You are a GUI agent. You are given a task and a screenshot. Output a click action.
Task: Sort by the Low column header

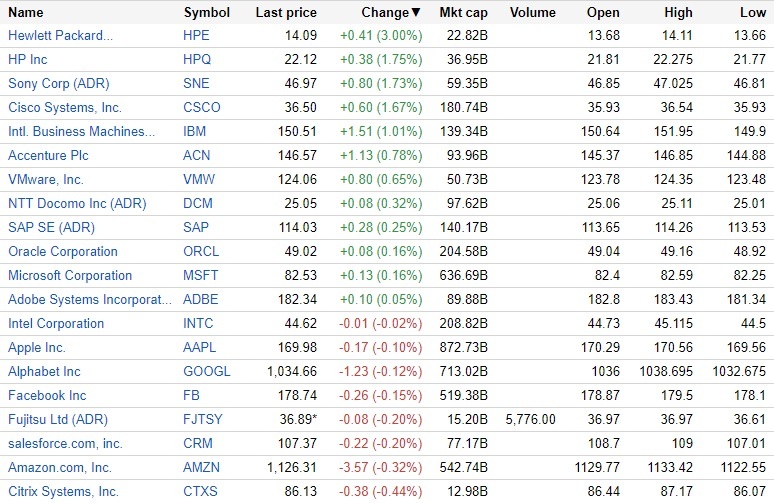[754, 13]
